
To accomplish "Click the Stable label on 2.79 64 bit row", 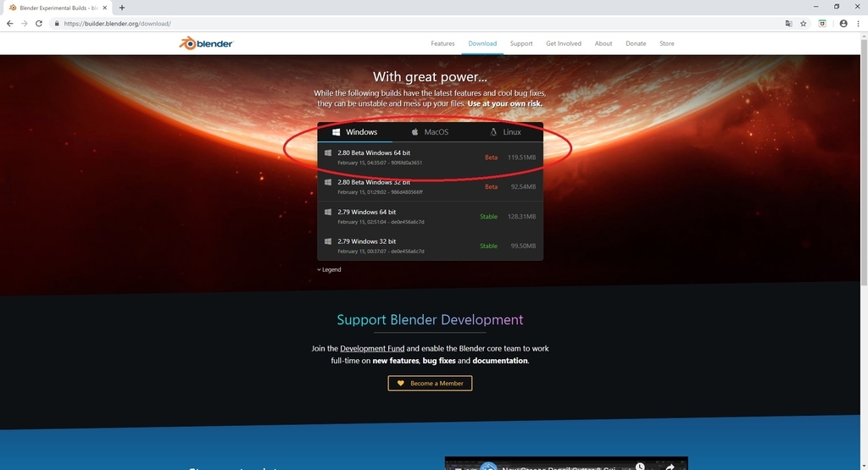I will click(x=488, y=216).
